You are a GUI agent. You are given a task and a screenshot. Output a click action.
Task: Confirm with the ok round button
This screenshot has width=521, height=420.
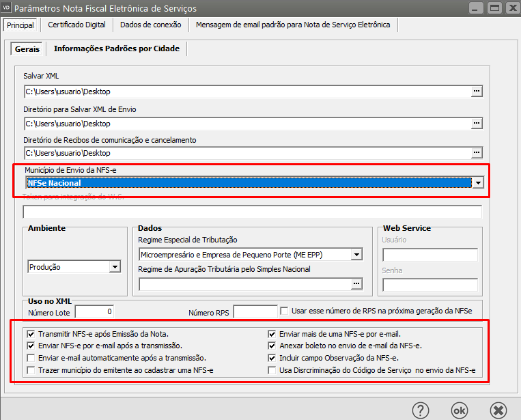pos(459,410)
